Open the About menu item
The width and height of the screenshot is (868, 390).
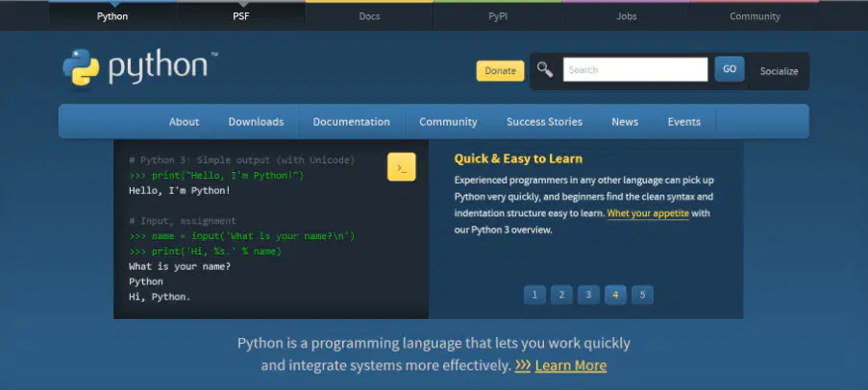(185, 122)
